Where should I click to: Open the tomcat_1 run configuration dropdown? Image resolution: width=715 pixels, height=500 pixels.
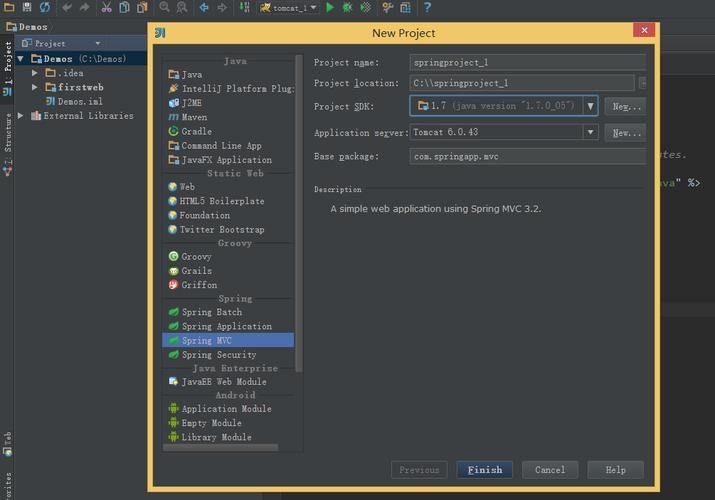[289, 8]
